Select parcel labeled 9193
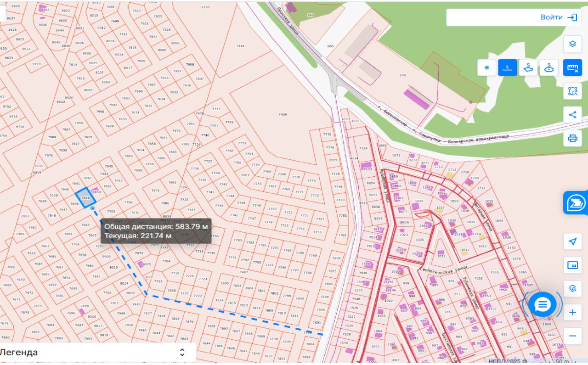Image resolution: width=588 pixels, height=365 pixels. (x=36, y=64)
